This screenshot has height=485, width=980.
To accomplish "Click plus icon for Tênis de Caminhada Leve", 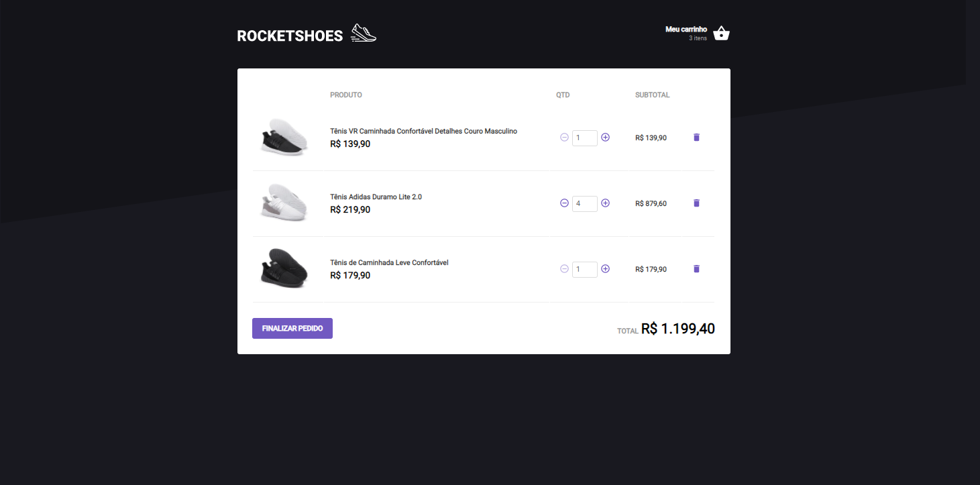I will tap(605, 269).
